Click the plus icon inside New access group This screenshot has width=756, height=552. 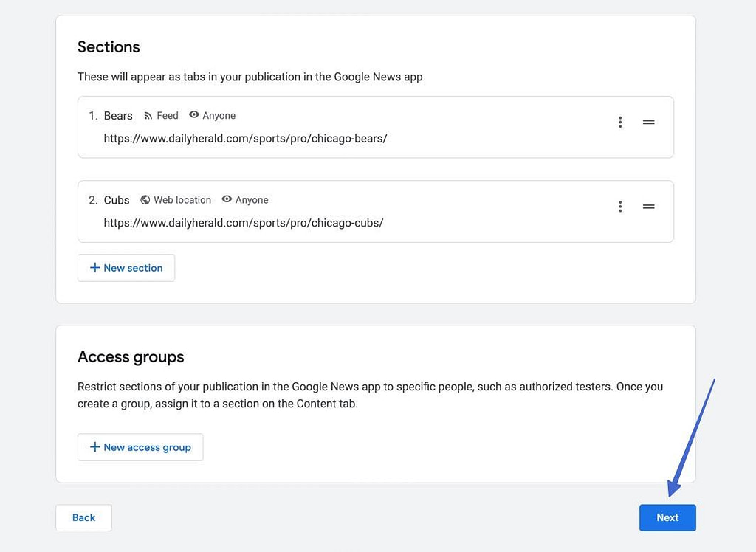[95, 447]
